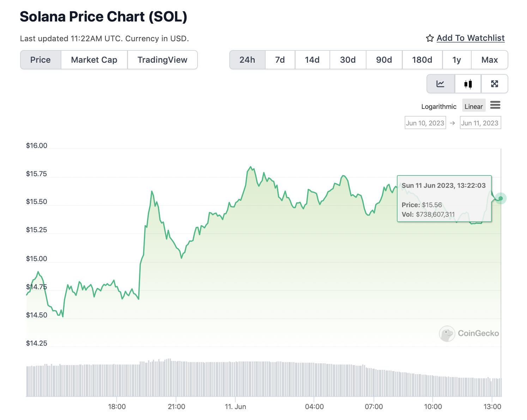Viewport: 527px width, 420px height.
Task: Open the chart hamburger menu icon
Action: click(495, 105)
